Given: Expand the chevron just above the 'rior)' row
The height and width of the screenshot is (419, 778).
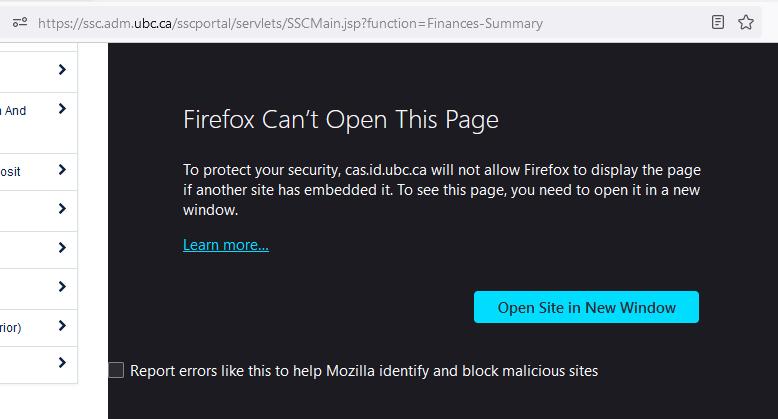Looking at the screenshot, I should [x=62, y=286].
